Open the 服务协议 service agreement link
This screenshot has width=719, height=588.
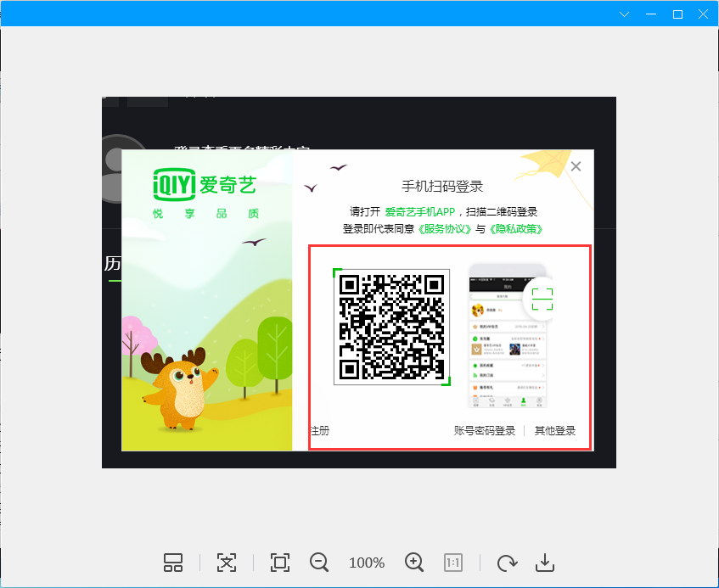445,229
